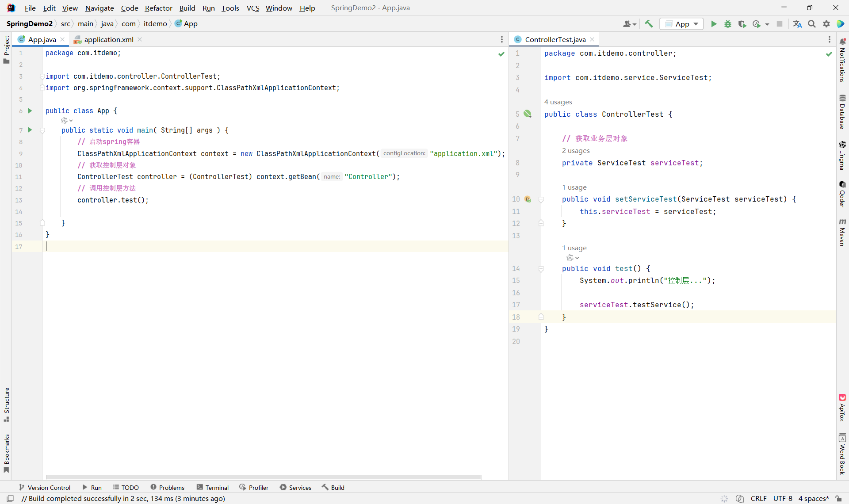Toggle the Project tool window stripe
The width and height of the screenshot is (849, 504).
coord(6,49)
